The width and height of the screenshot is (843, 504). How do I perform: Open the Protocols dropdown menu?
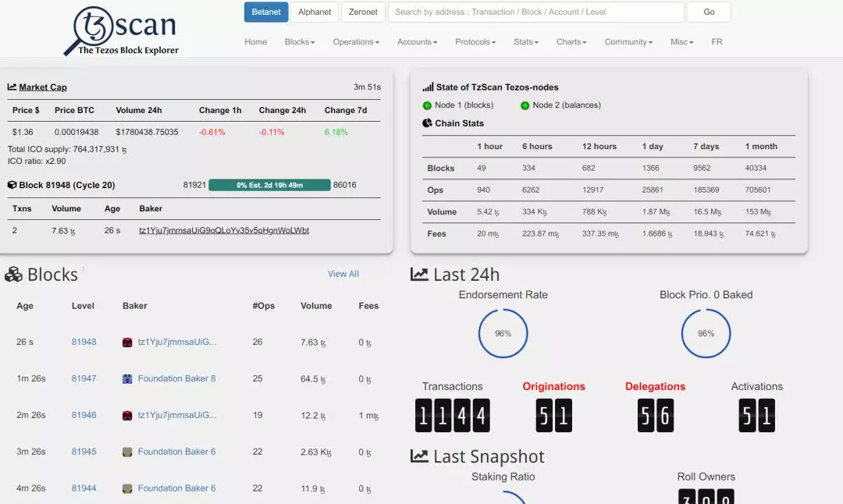coord(475,42)
